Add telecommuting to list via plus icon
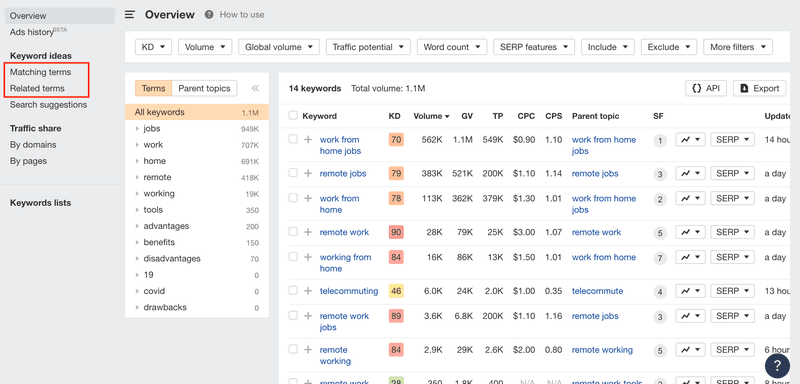 tap(308, 291)
